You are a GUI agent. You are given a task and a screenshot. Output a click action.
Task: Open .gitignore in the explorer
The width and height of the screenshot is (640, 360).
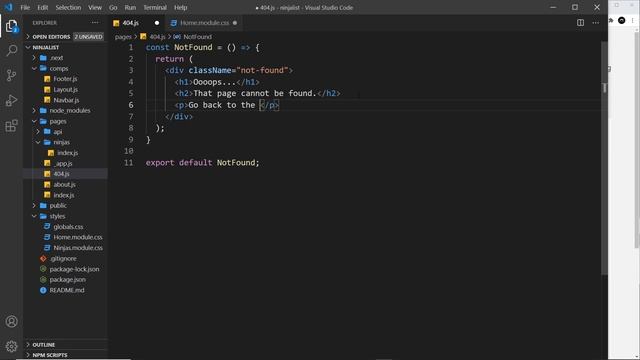pos(65,258)
